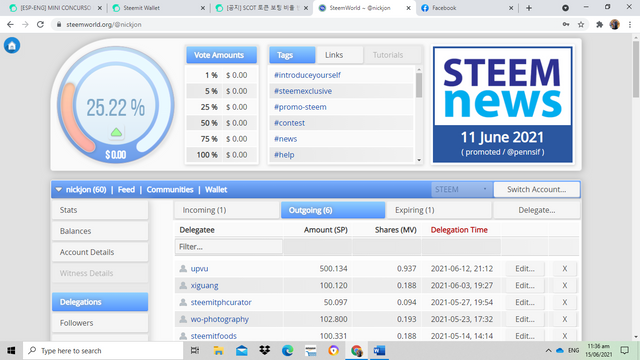Image resolution: width=640 pixels, height=360 pixels.
Task: Click the Delegatee Filter input
Action: tap(229, 247)
